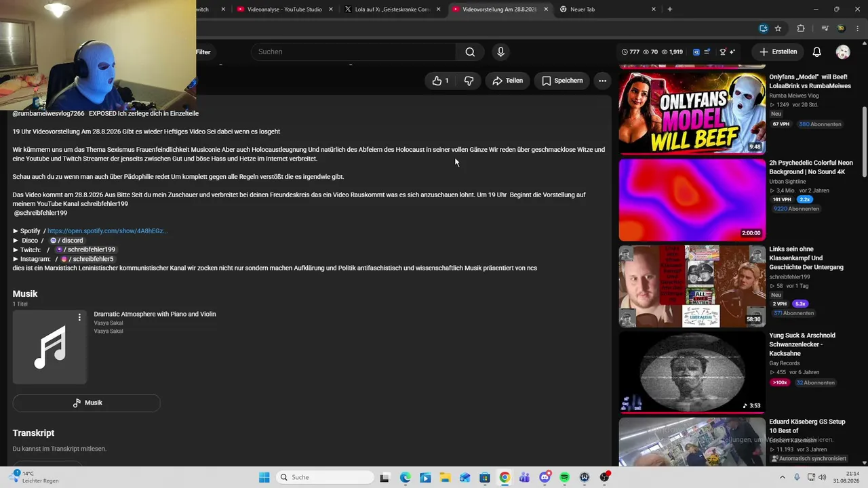Open Windows Start menu

[264, 477]
